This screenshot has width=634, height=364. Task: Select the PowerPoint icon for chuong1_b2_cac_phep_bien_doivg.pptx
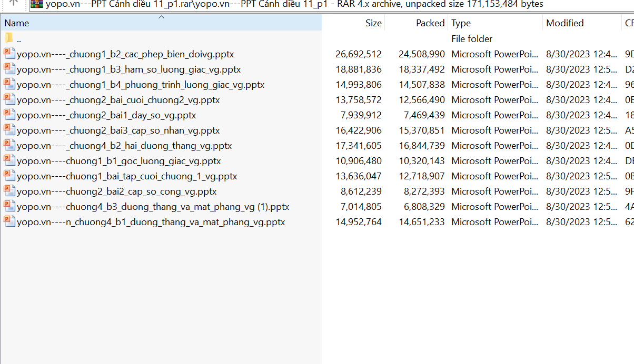click(x=9, y=54)
